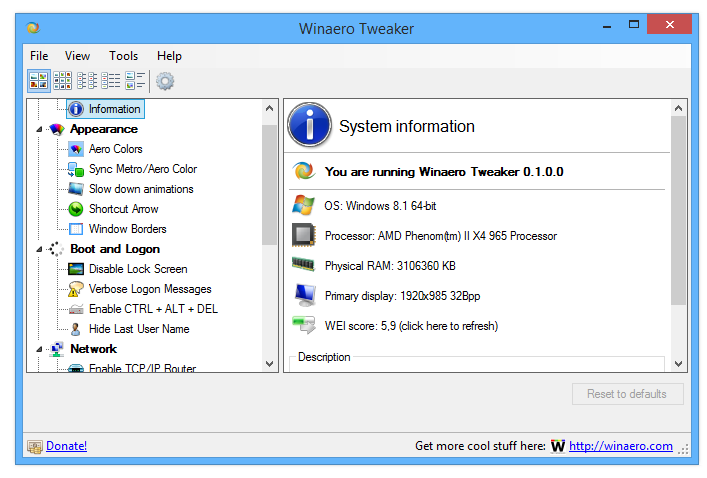Click the Hide Last User Name person icon
The width and height of the screenshot is (707, 478).
pos(76,329)
